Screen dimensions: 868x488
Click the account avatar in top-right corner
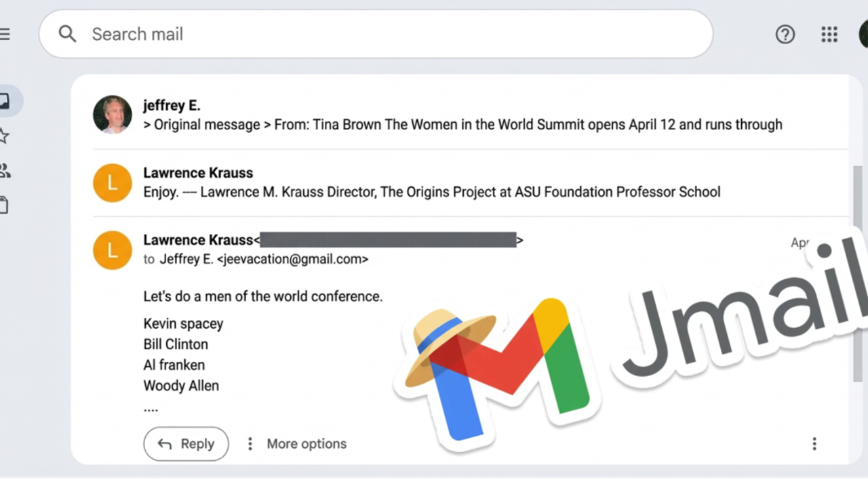point(863,34)
